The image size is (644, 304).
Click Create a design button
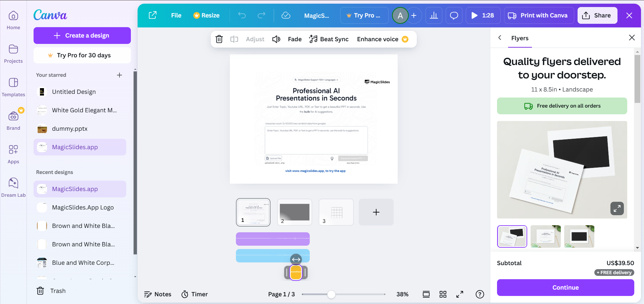[82, 36]
